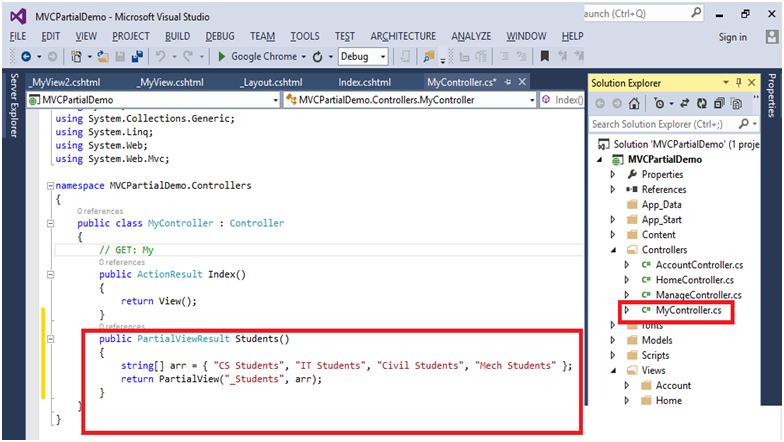Screen dimensions: 784x442
Task: Switch to the _MyView2.cshtml tab
Action: click(64, 82)
